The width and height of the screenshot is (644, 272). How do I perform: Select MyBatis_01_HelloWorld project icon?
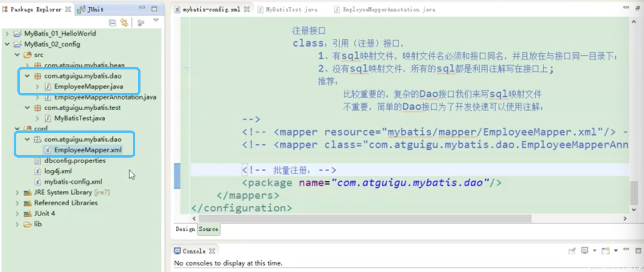(17, 33)
